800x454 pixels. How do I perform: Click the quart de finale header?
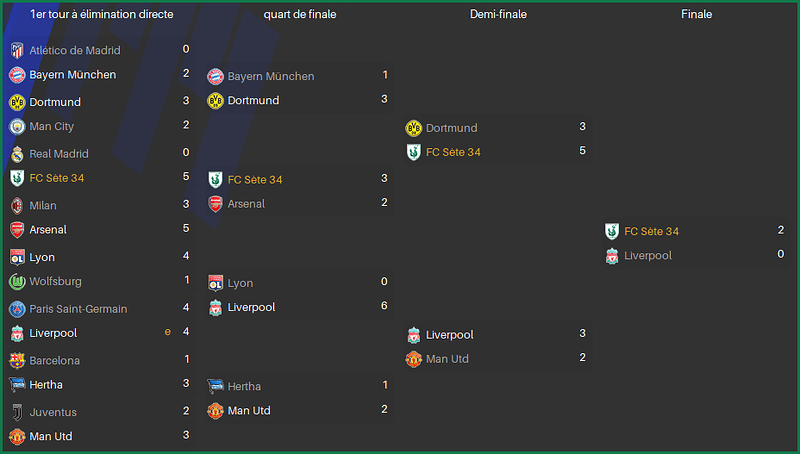[x=300, y=14]
